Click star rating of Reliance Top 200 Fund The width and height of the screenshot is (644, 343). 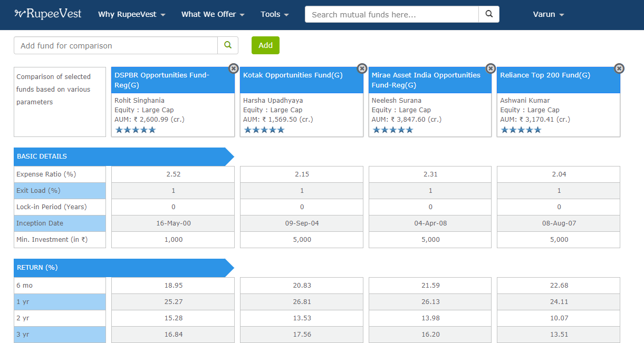tap(521, 130)
